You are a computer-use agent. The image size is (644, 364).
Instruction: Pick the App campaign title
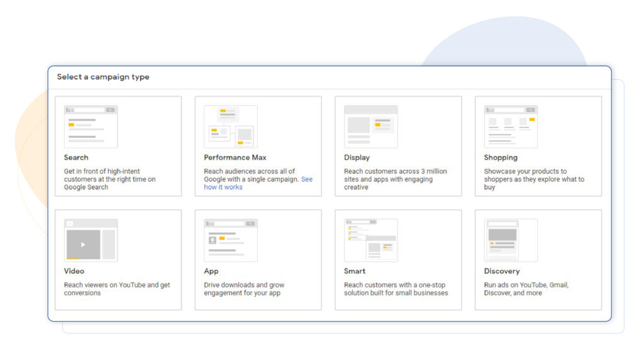211,271
